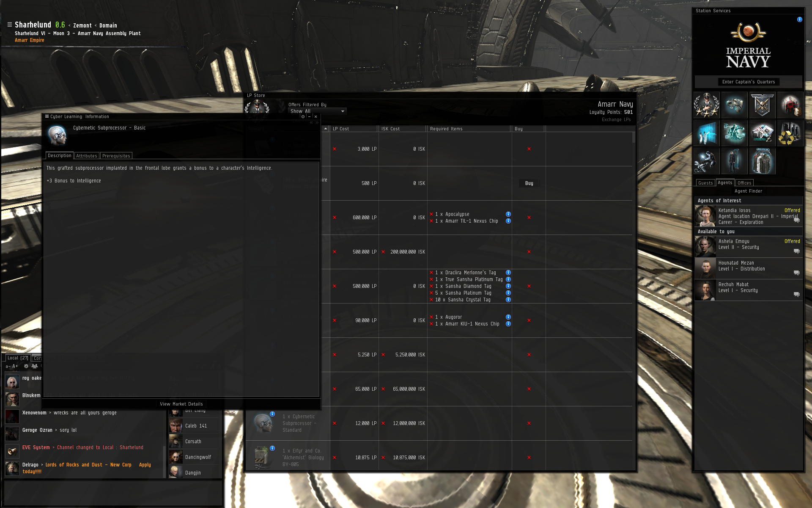This screenshot has width=812, height=508.
Task: Open the clothing wardrobe service icon
Action: 762,161
